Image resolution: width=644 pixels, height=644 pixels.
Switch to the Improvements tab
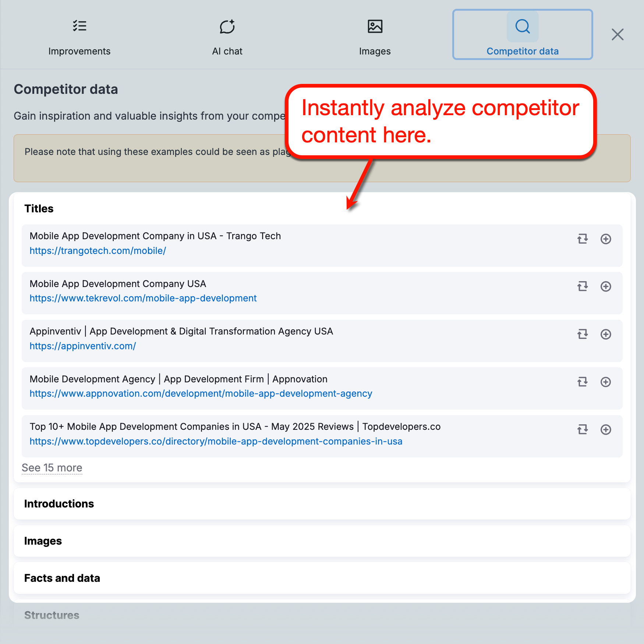[79, 35]
